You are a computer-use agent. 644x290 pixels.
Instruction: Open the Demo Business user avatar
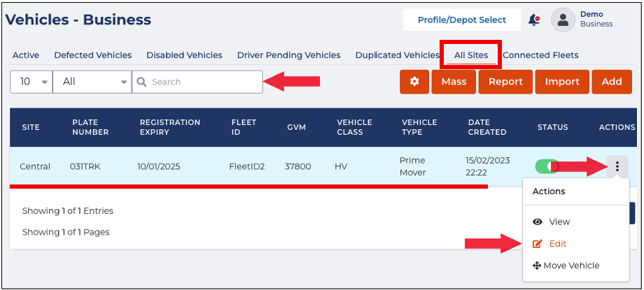pos(563,20)
